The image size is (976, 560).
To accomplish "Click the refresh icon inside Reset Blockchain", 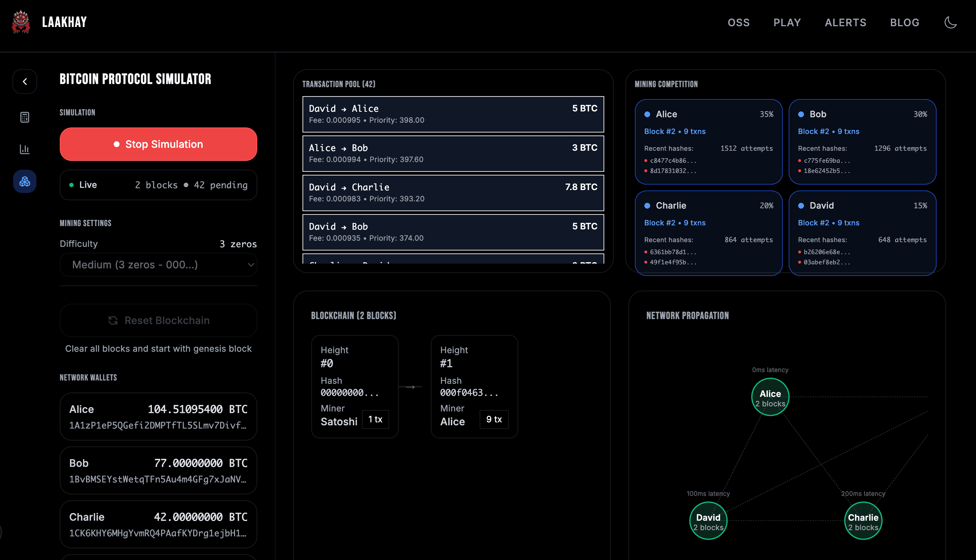I will [112, 320].
